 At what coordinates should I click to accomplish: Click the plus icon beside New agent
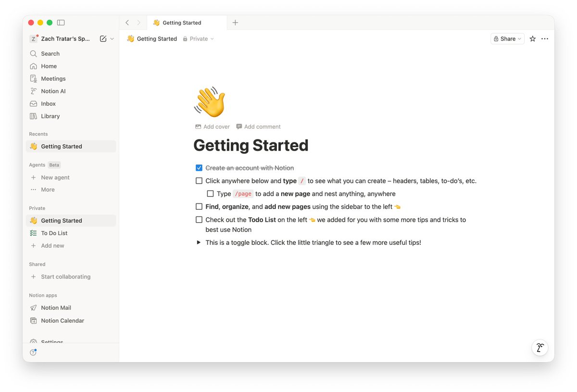click(33, 177)
